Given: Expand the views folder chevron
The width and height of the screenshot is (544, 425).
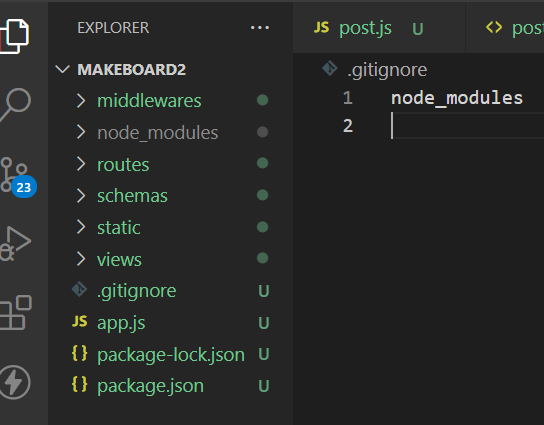Looking at the screenshot, I should pyautogui.click(x=81, y=259).
